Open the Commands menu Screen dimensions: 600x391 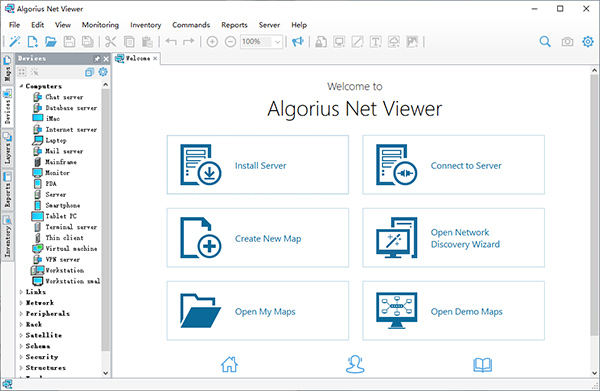[191, 25]
